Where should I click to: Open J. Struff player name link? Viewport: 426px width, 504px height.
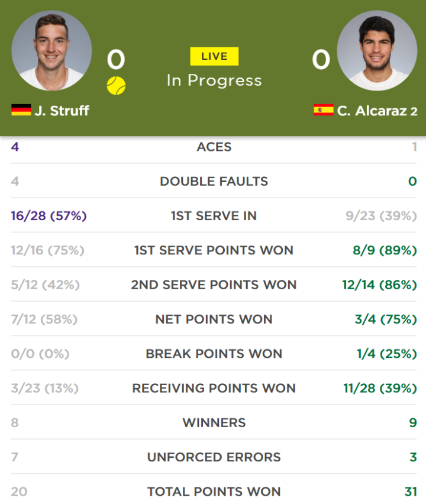click(62, 111)
